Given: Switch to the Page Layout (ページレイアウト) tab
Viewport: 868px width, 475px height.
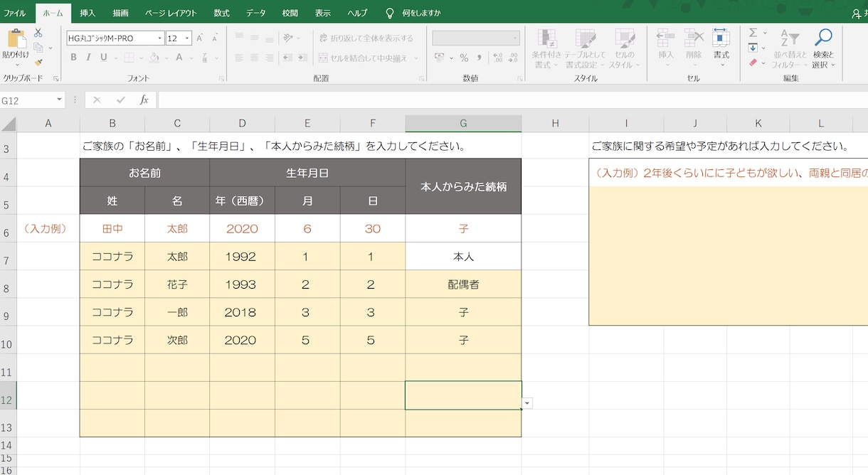Looking at the screenshot, I should 171,13.
